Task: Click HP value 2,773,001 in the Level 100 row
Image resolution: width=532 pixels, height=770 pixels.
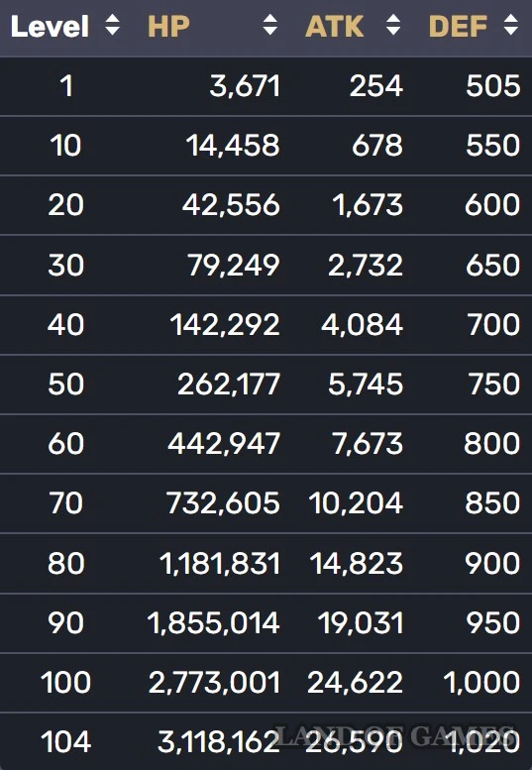Action: pyautogui.click(x=214, y=683)
